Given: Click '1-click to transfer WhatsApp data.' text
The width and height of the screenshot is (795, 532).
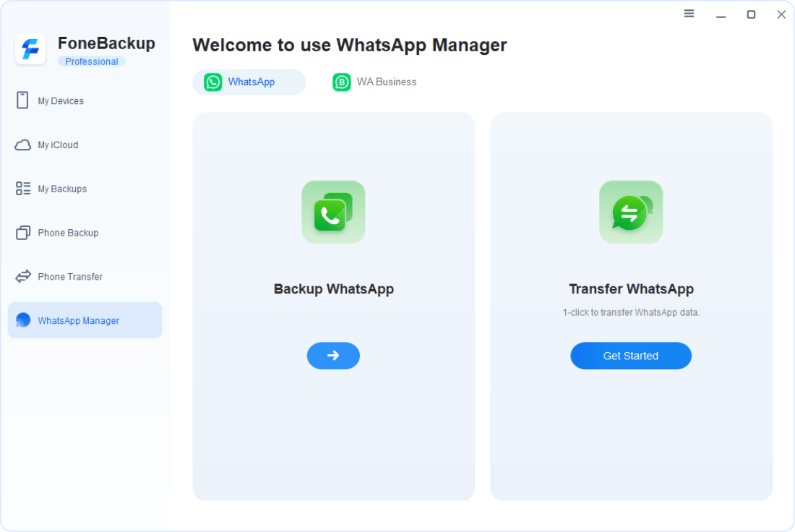Looking at the screenshot, I should click(x=631, y=312).
